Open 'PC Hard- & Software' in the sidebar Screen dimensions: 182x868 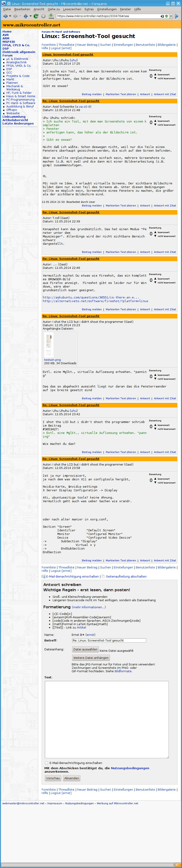(x=20, y=103)
